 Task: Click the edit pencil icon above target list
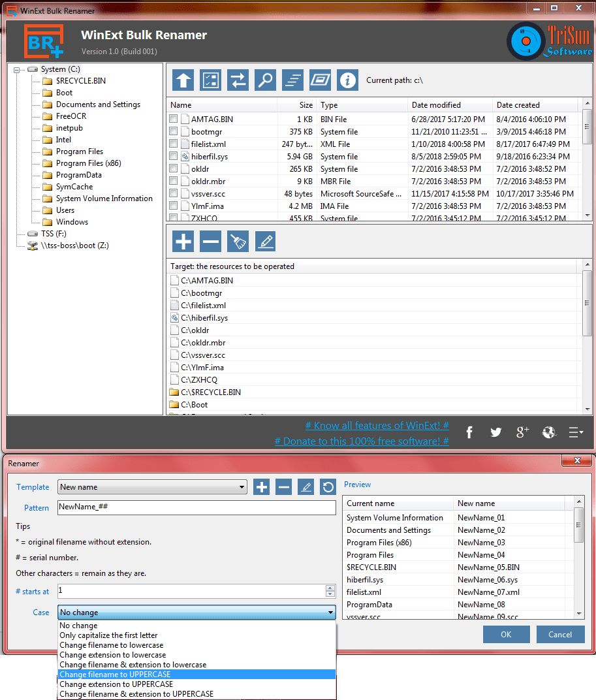265,241
